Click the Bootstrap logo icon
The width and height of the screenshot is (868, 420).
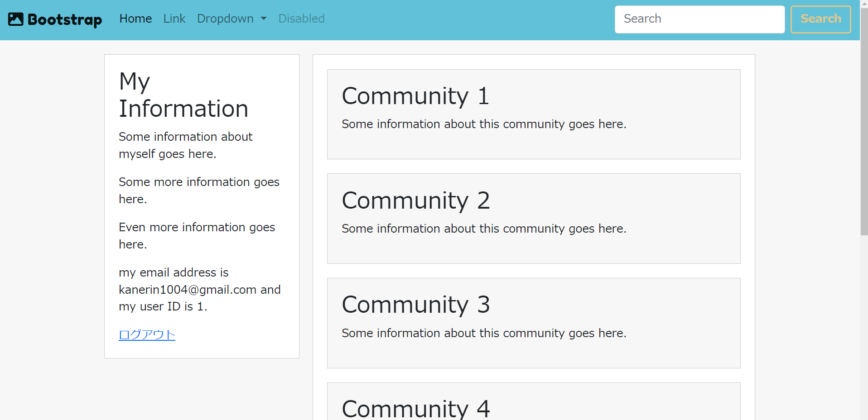coord(16,19)
